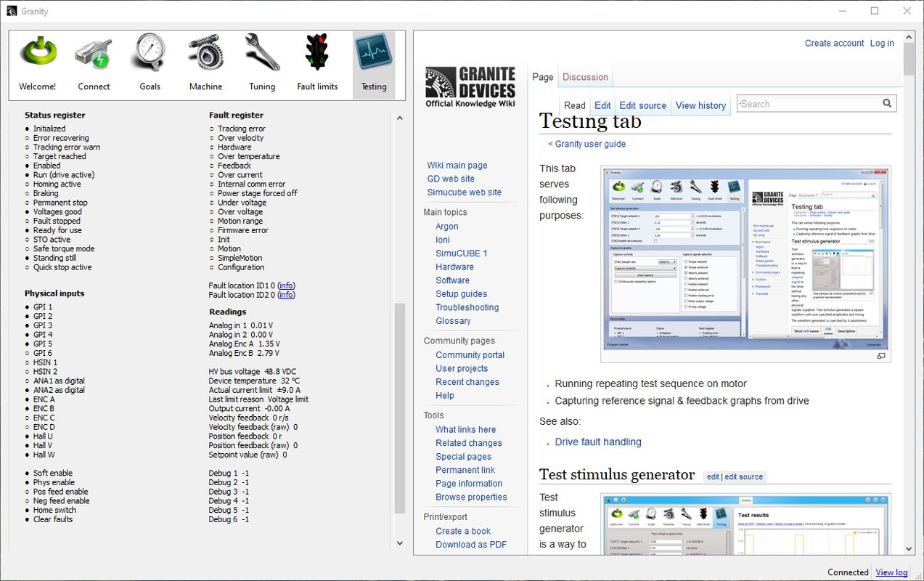Click the Granity app icon in title bar
The height and width of the screenshot is (581, 924).
(x=12, y=11)
